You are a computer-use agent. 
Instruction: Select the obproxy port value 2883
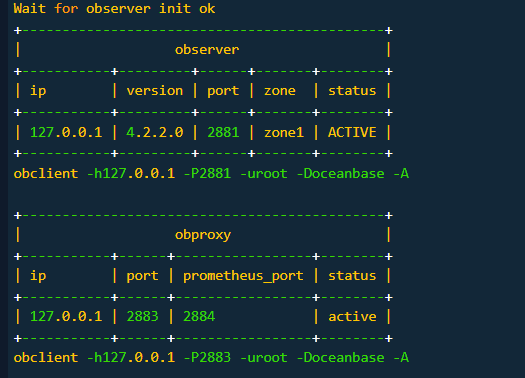pyautogui.click(x=142, y=316)
